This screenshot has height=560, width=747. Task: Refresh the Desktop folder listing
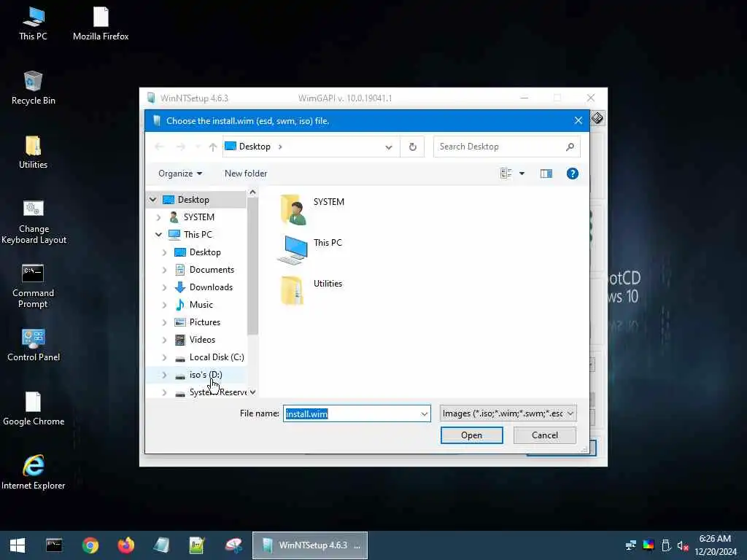pyautogui.click(x=413, y=147)
